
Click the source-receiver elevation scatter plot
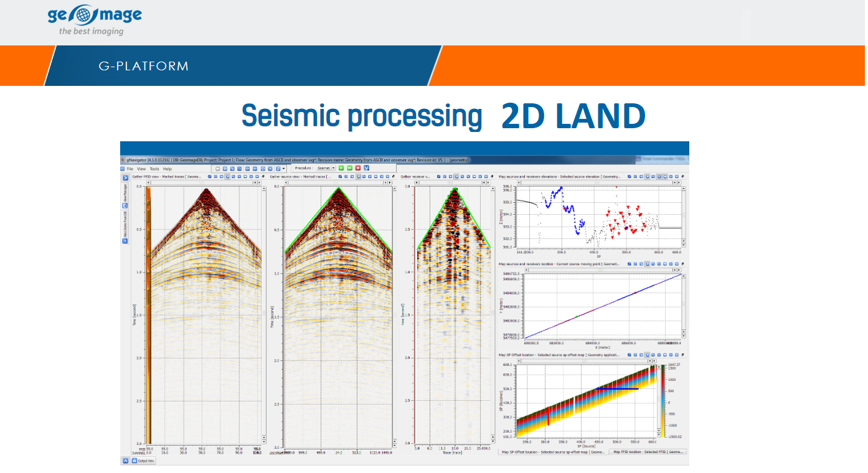click(600, 217)
